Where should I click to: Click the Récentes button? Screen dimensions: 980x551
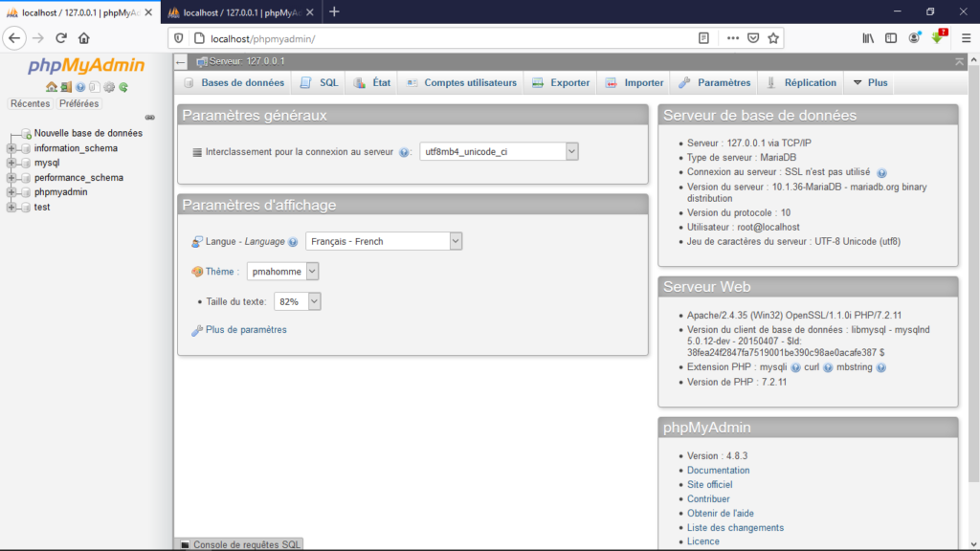click(x=30, y=103)
